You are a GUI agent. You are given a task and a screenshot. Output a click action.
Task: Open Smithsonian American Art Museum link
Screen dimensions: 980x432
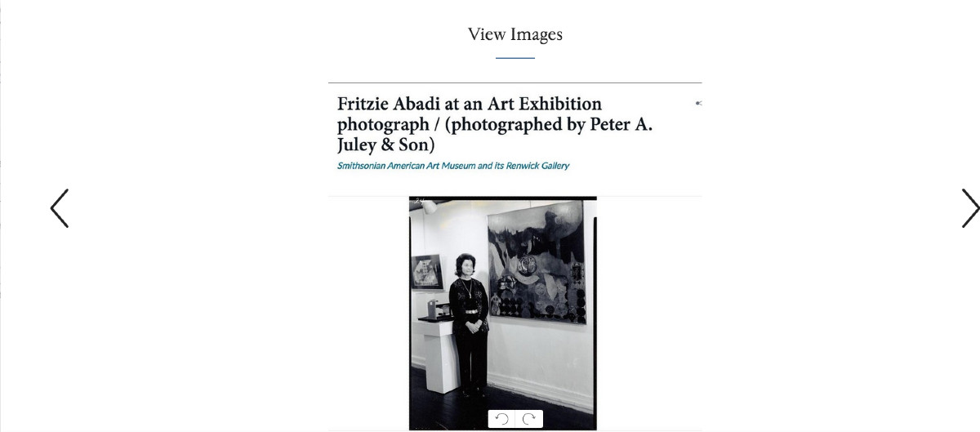click(453, 166)
